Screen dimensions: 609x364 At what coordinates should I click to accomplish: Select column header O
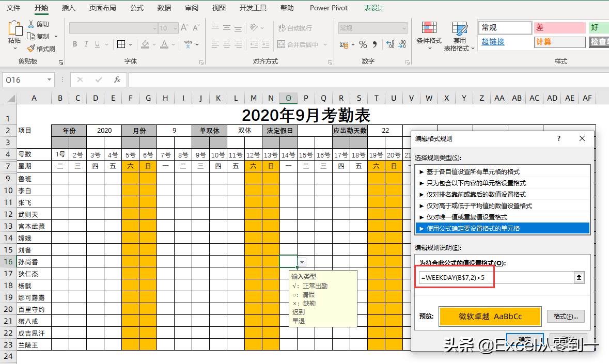288,98
